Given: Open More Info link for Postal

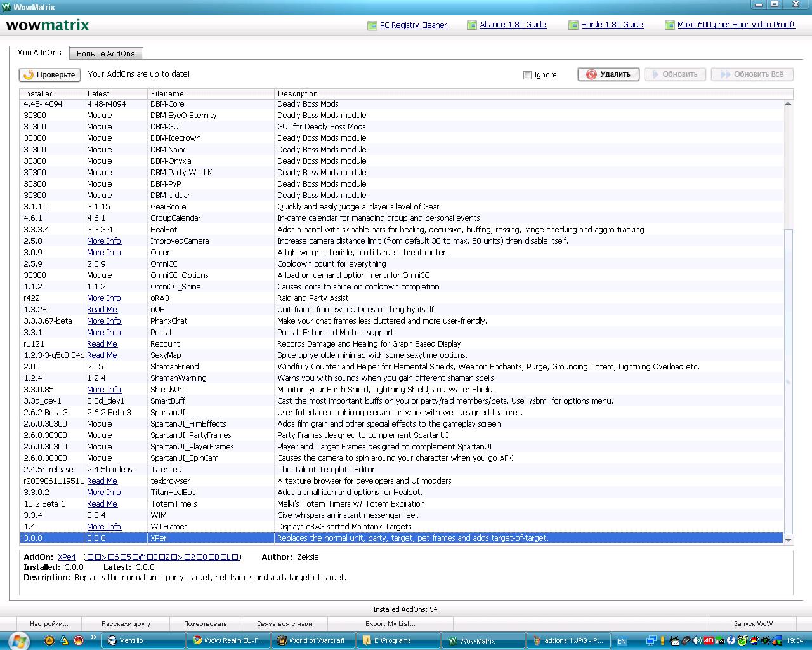Looking at the screenshot, I should coord(104,333).
